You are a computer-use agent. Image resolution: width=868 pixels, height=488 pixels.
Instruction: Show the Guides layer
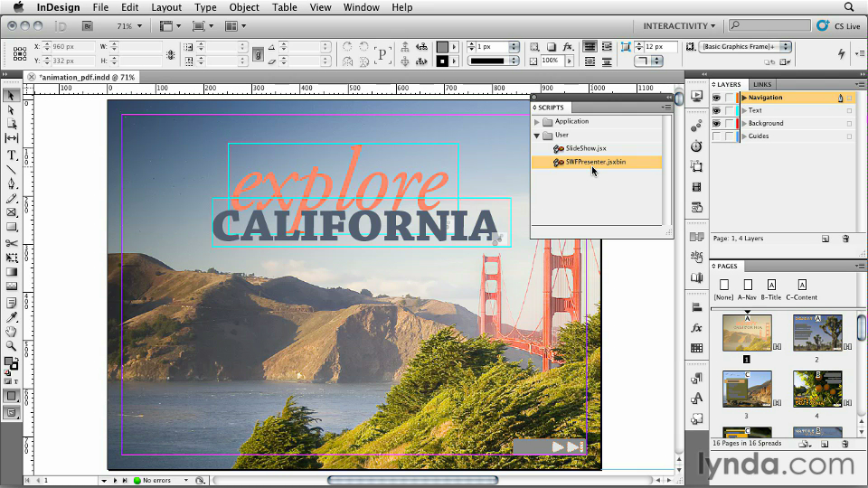pyautogui.click(x=717, y=136)
